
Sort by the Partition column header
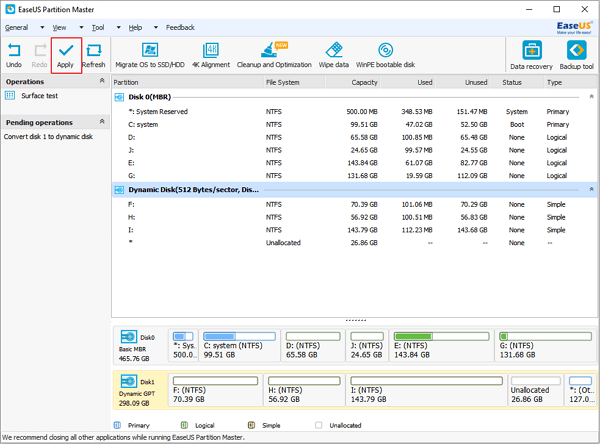click(188, 82)
